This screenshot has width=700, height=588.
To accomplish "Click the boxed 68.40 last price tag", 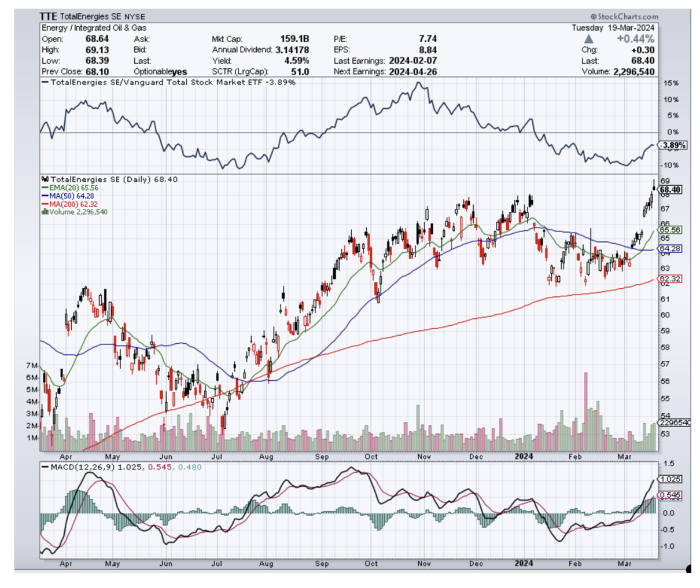I will coord(670,189).
